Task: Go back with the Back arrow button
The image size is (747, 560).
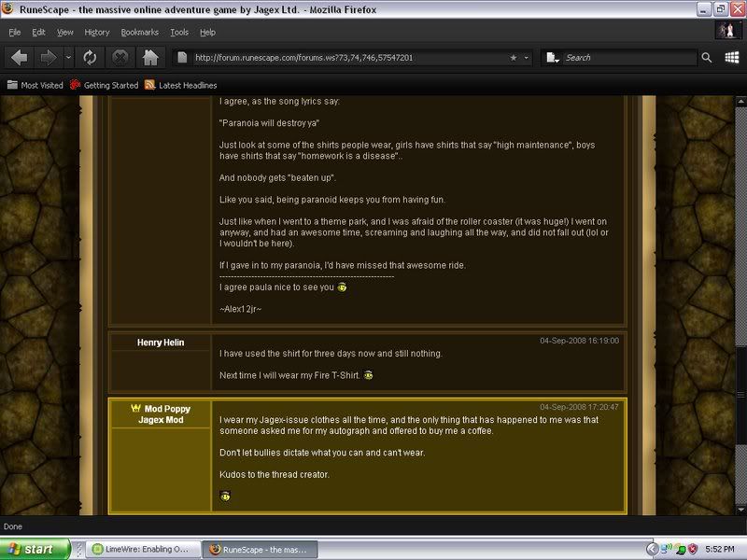Action: point(20,58)
